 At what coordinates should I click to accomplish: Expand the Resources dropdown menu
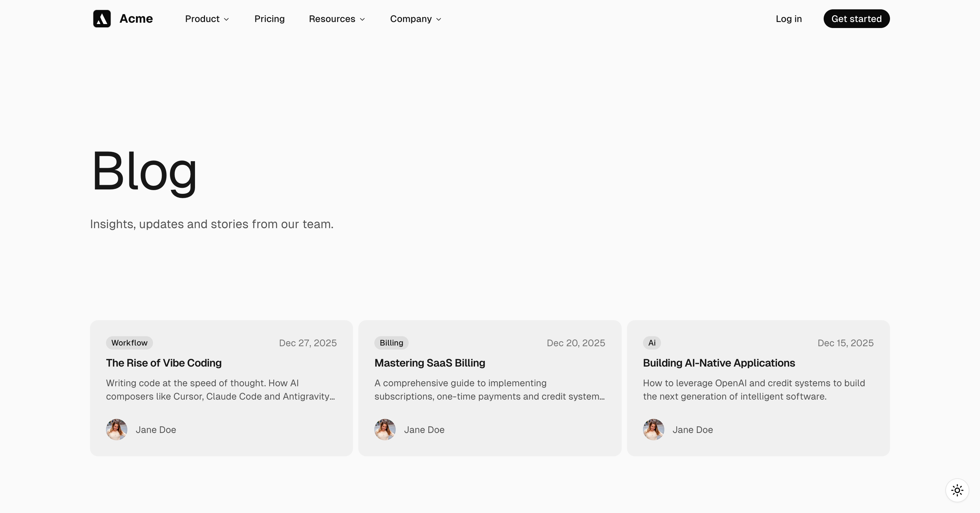click(337, 19)
